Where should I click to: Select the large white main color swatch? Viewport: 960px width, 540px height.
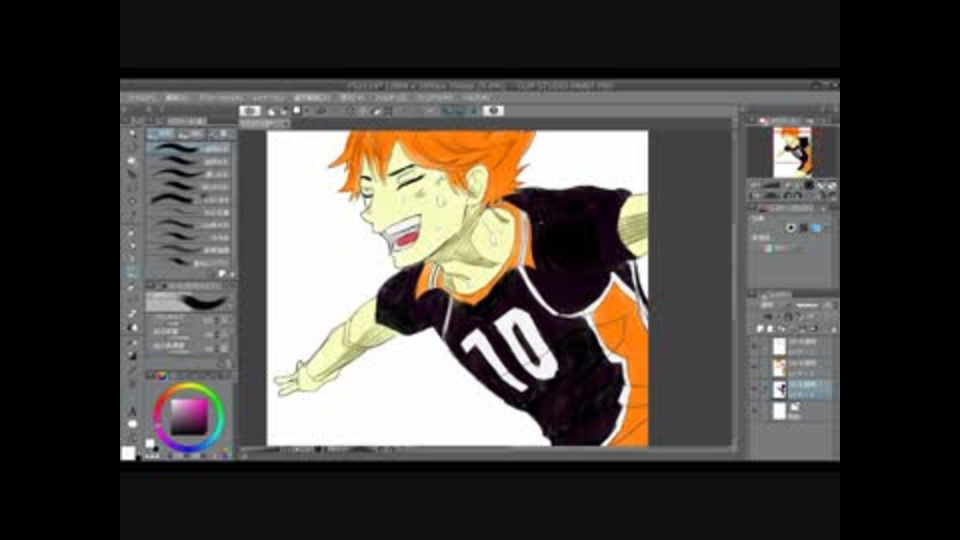coord(128,453)
